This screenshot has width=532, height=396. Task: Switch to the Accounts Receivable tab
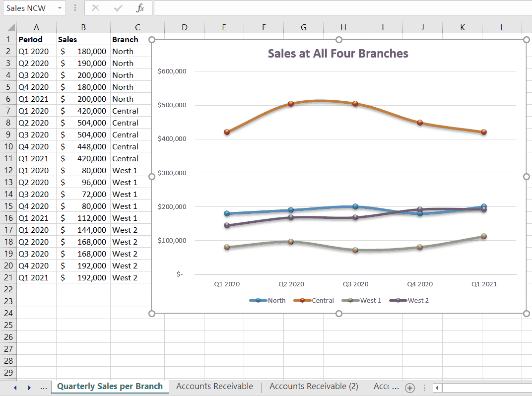[214, 386]
